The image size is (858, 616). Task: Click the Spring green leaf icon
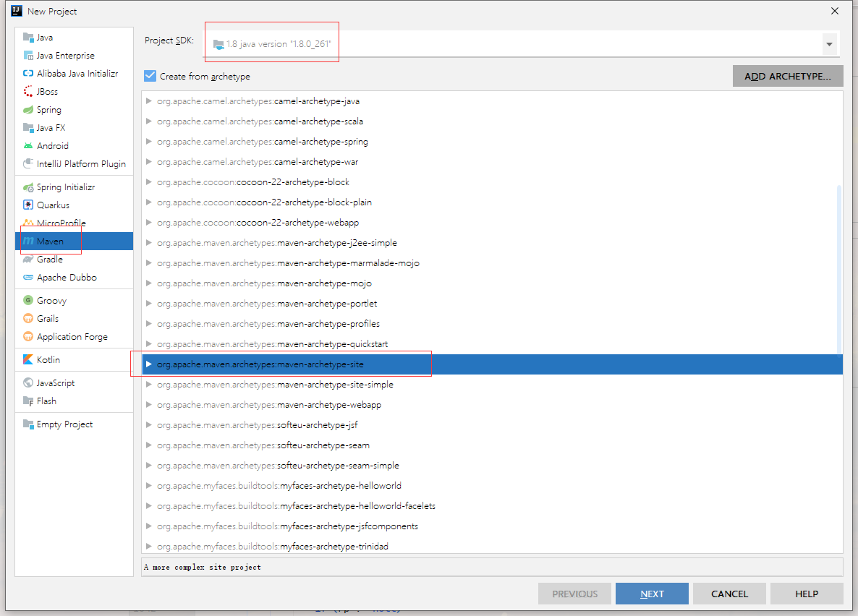click(x=28, y=109)
